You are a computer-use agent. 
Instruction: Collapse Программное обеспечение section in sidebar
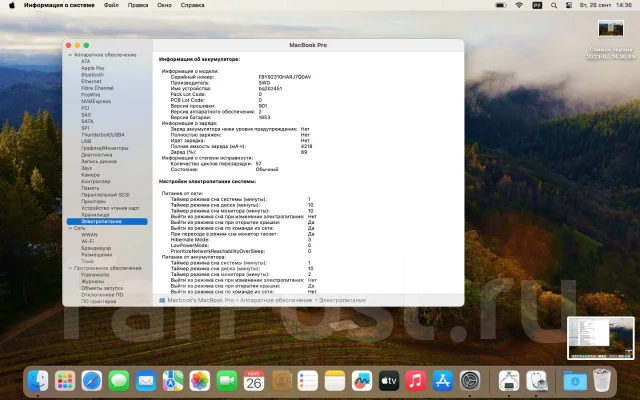pyautogui.click(x=70, y=268)
